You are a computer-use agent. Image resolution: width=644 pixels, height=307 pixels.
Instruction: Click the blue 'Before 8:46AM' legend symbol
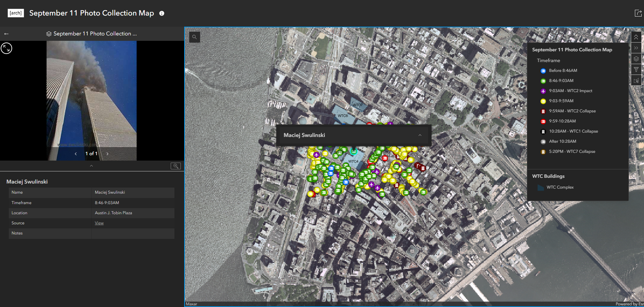click(543, 71)
